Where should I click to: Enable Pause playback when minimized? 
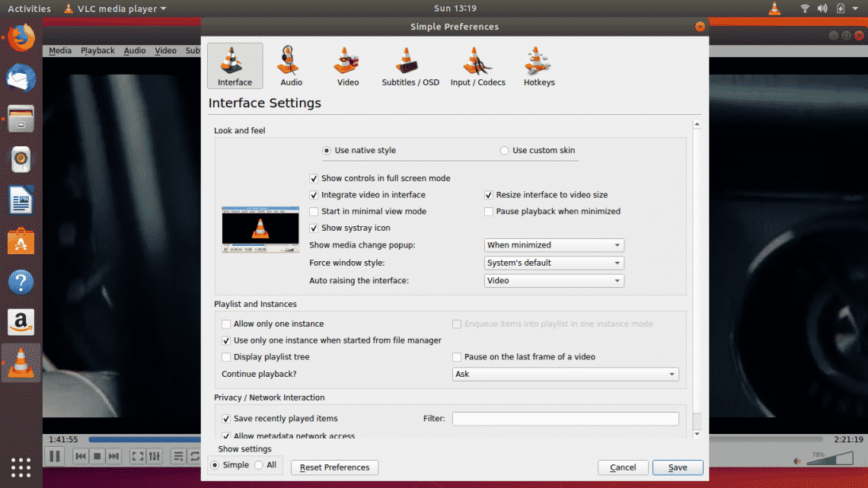tap(488, 212)
